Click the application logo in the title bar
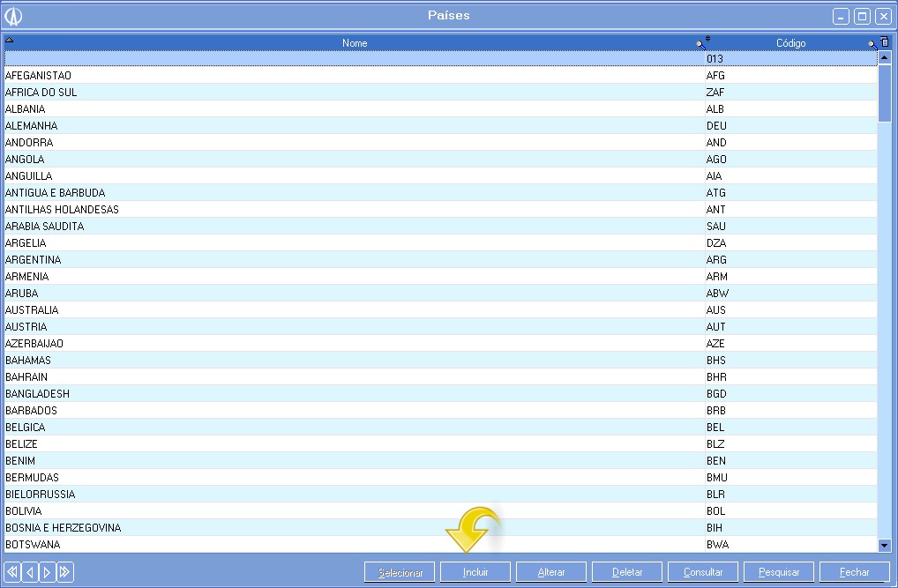The height and width of the screenshot is (588, 898). (x=13, y=16)
